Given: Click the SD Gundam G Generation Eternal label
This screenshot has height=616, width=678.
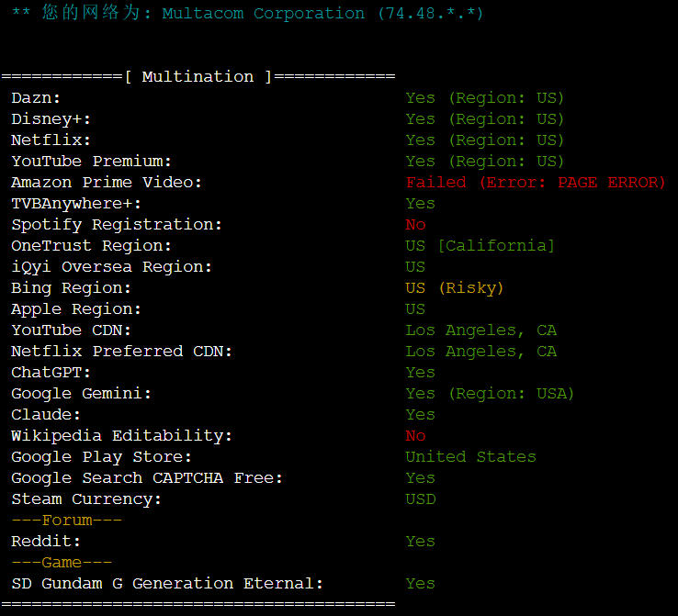Looking at the screenshot, I should 167,583.
